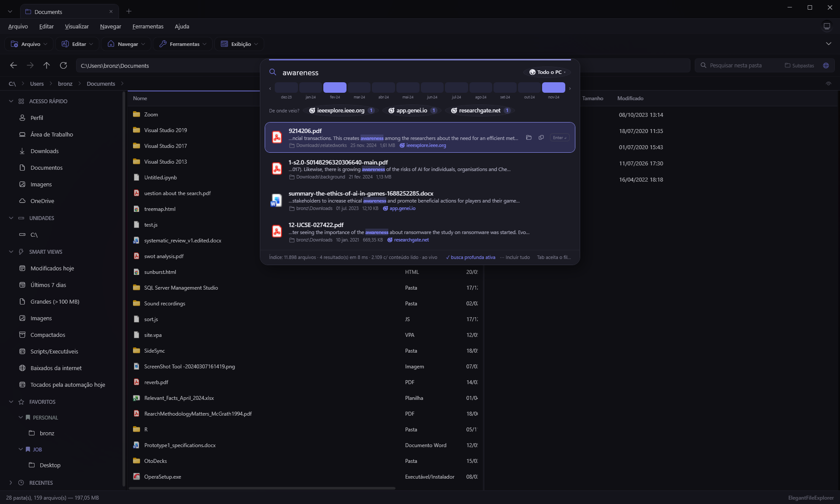Image resolution: width=840 pixels, height=504 pixels.
Task: Filter results by app.genei.io source
Action: click(413, 111)
